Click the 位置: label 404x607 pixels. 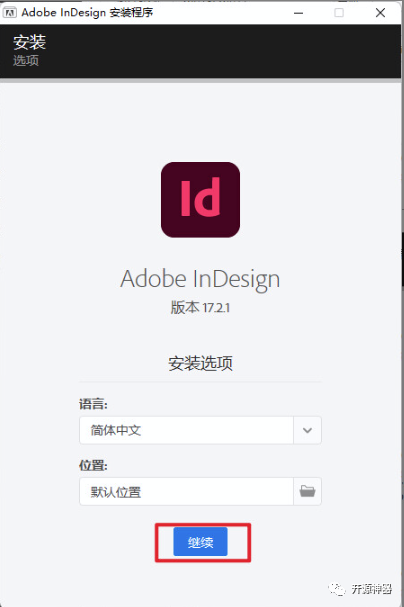[93, 465]
